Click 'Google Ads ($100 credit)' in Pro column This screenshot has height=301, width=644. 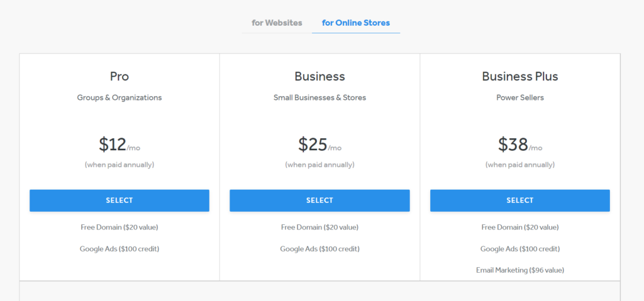click(119, 249)
